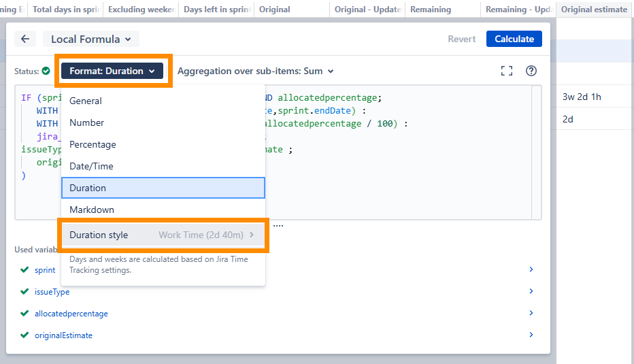Click the Original - Updated column header
The height and width of the screenshot is (364, 634).
point(367,10)
